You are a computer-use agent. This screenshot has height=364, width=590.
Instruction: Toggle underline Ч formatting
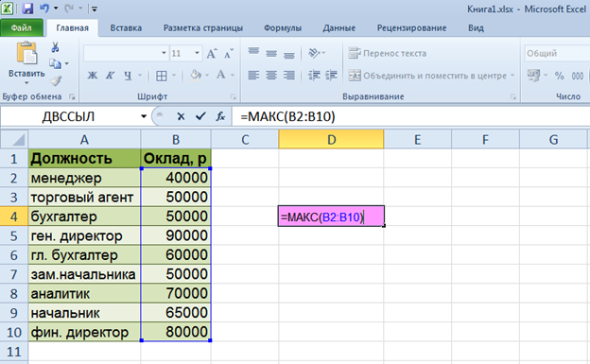(x=128, y=76)
